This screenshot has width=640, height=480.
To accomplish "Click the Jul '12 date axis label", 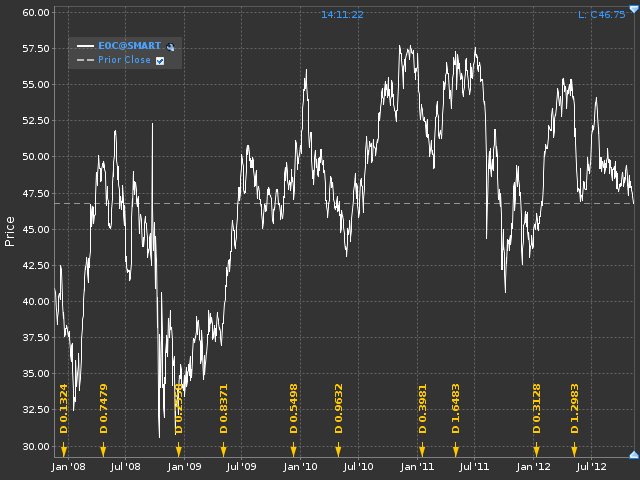I will pos(591,467).
